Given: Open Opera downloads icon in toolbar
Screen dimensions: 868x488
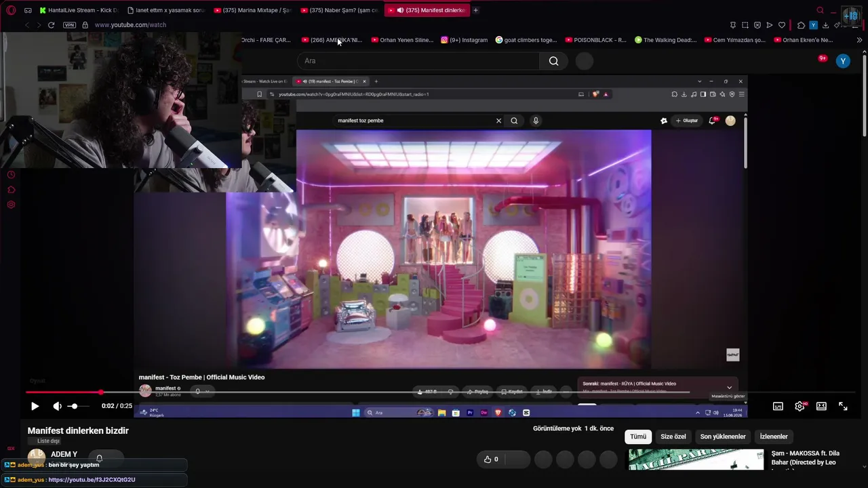Looking at the screenshot, I should pos(825,25).
